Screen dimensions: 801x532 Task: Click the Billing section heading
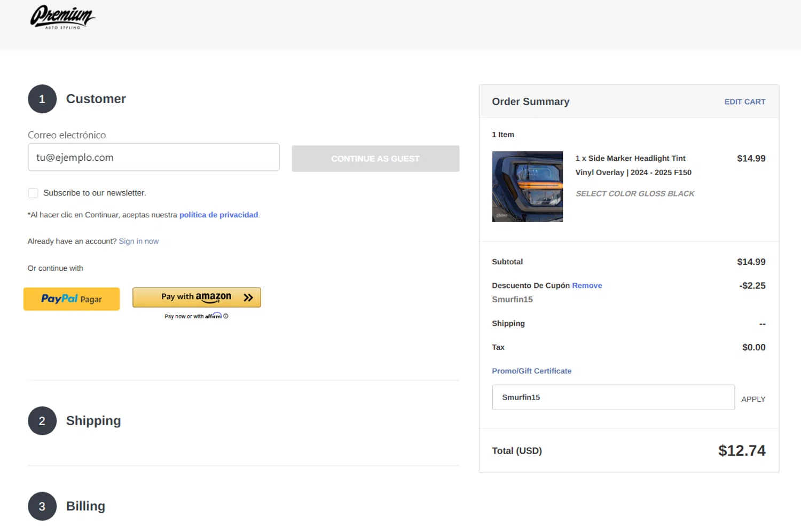85,506
